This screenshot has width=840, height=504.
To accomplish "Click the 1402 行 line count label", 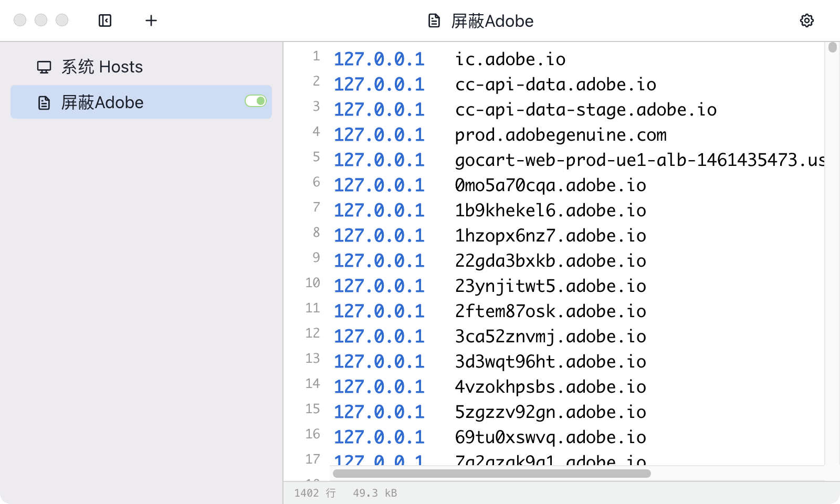I will (x=315, y=492).
